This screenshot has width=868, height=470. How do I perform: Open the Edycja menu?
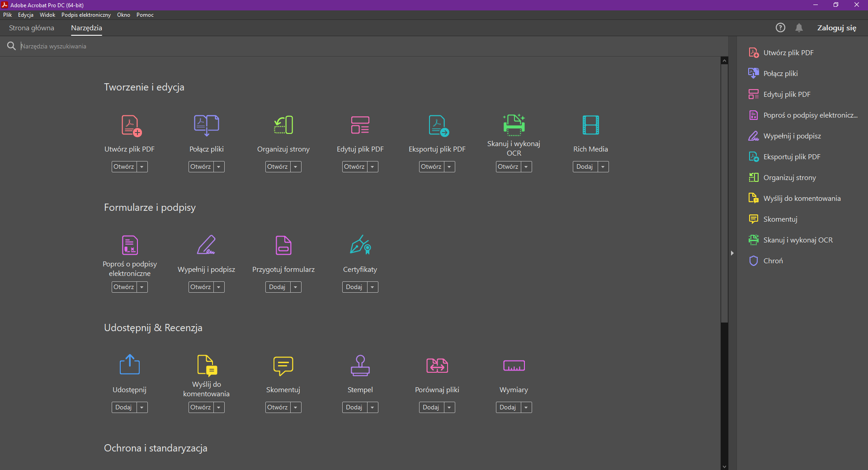(26, 15)
